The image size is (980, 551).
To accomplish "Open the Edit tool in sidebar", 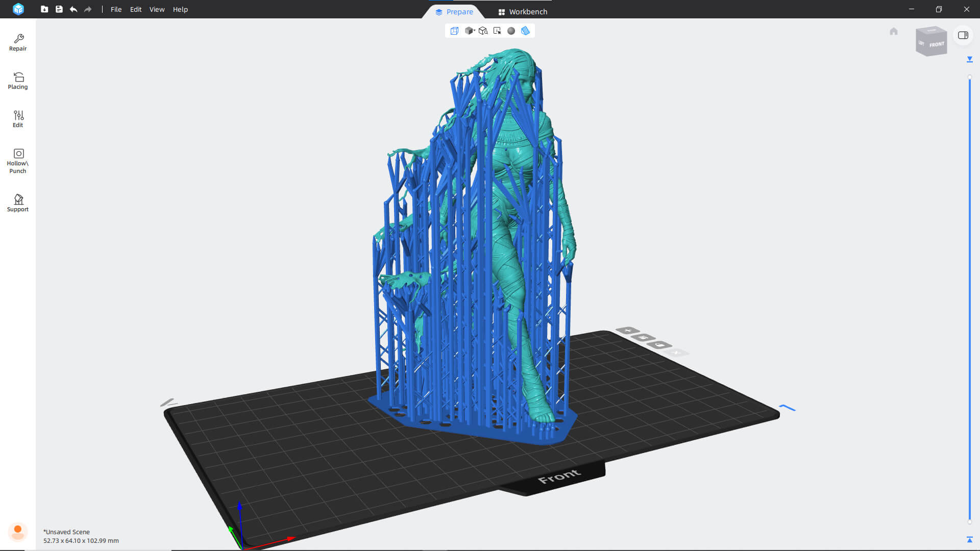I will click(18, 119).
